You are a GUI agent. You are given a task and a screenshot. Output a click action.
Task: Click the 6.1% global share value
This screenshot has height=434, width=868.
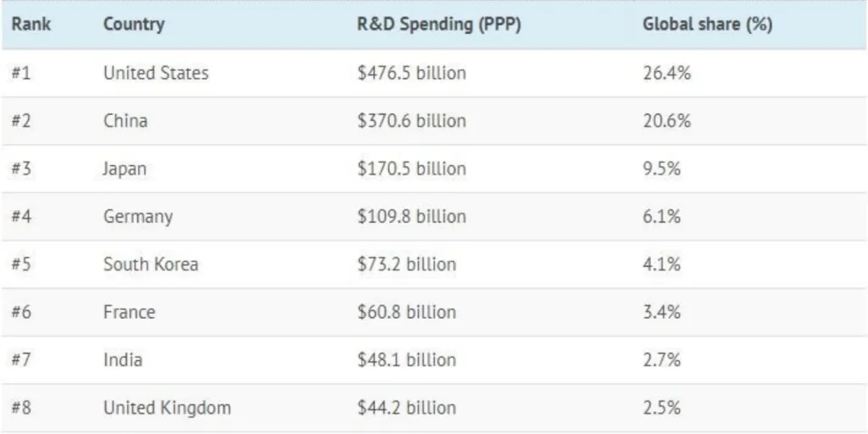pyautogui.click(x=661, y=216)
